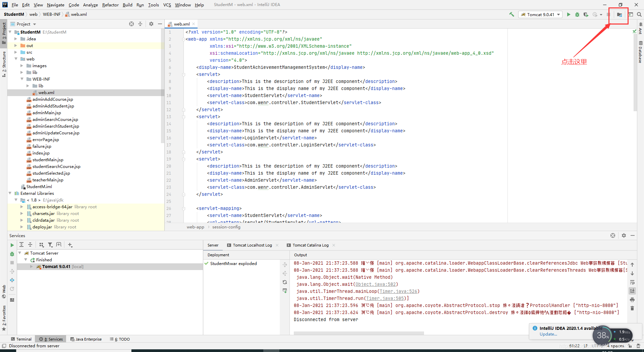
Task: Collapse the External Libraries node
Action: click(10, 193)
